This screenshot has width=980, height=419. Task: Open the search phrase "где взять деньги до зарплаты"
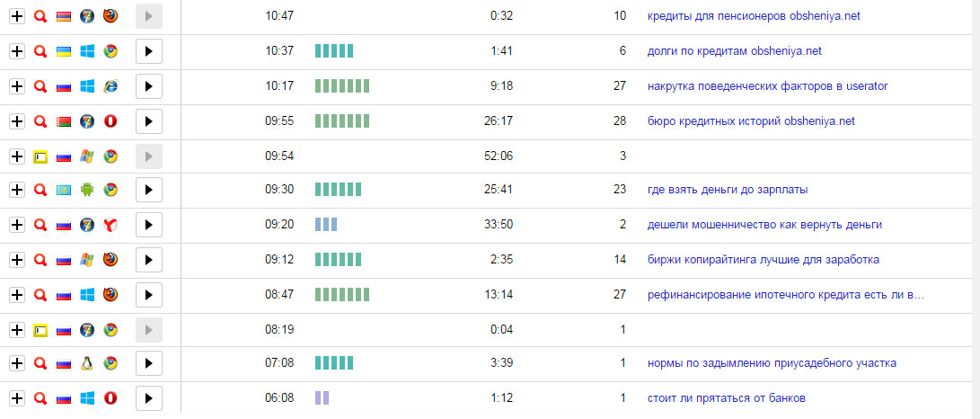(727, 190)
